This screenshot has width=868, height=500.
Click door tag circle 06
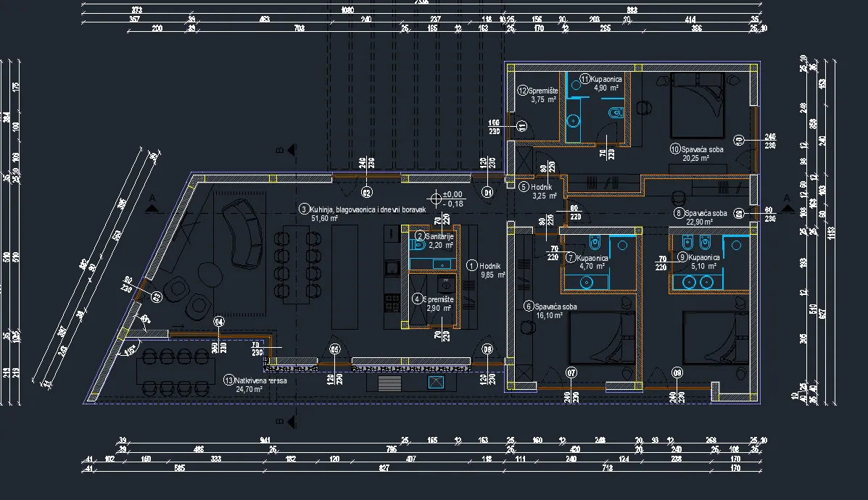[x=488, y=349]
